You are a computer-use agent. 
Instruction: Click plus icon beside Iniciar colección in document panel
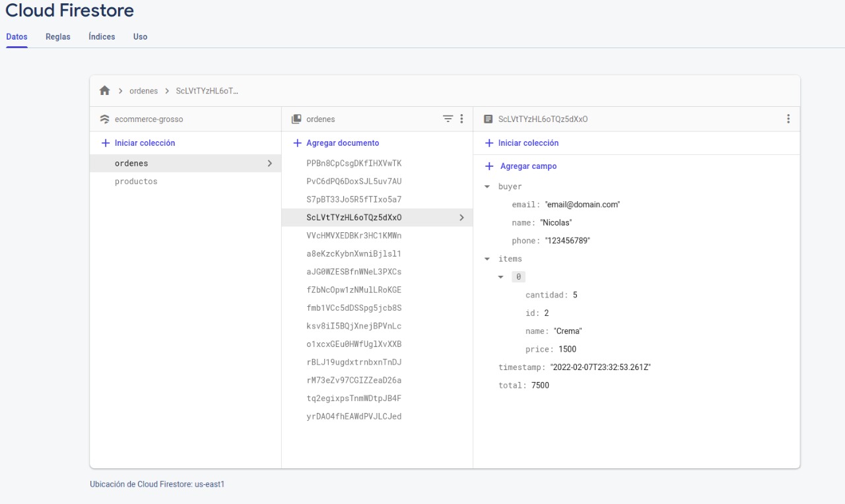[x=489, y=142]
